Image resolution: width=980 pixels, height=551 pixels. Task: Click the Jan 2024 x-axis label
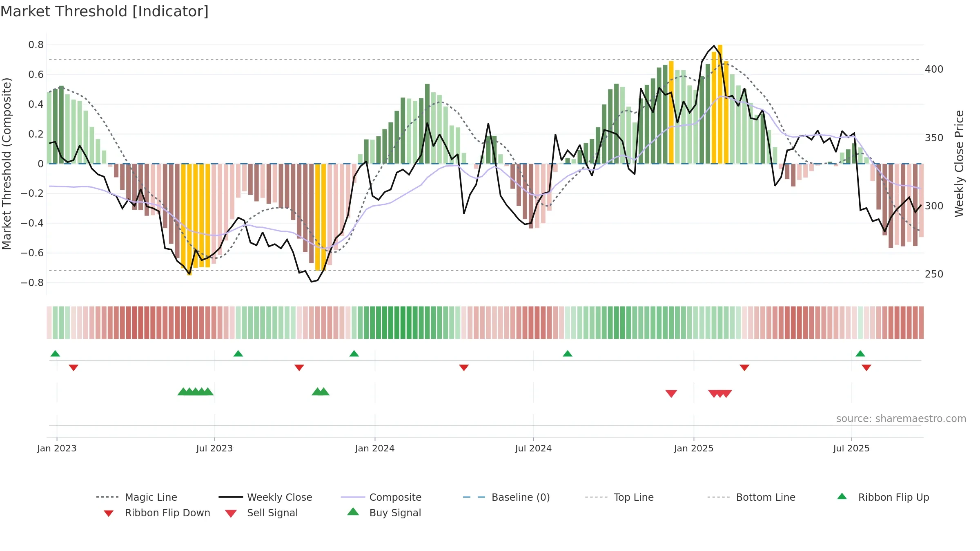click(375, 448)
